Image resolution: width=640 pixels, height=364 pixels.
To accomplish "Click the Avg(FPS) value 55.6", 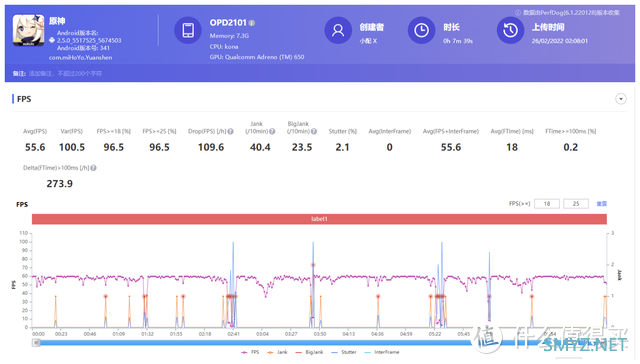I will coord(35,147).
